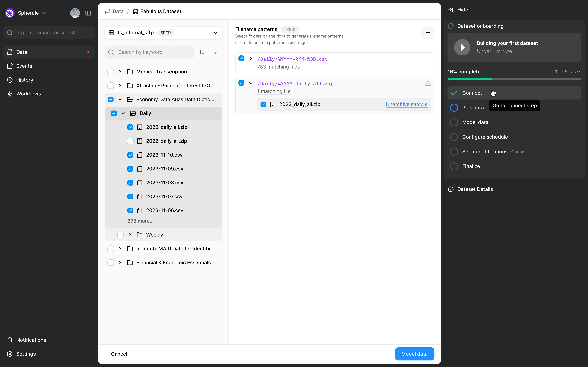Expand the Weekly folder
This screenshot has width=588, height=367.
click(130, 235)
